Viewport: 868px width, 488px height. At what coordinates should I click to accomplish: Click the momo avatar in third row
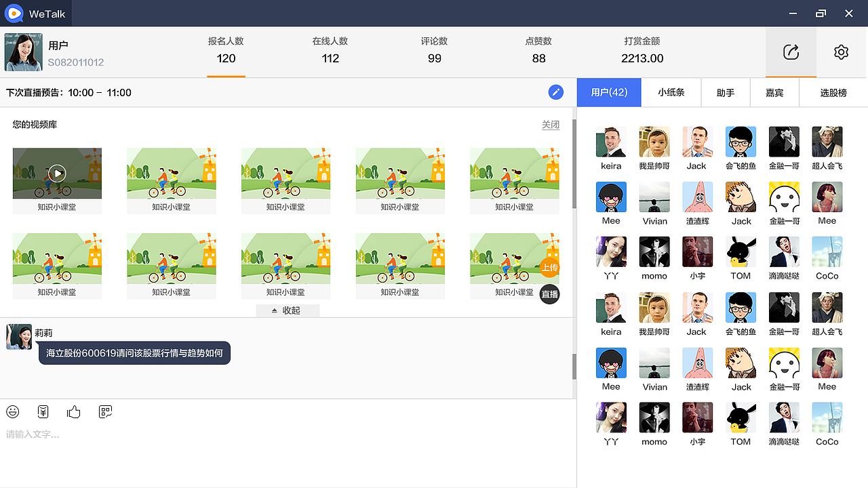click(654, 251)
